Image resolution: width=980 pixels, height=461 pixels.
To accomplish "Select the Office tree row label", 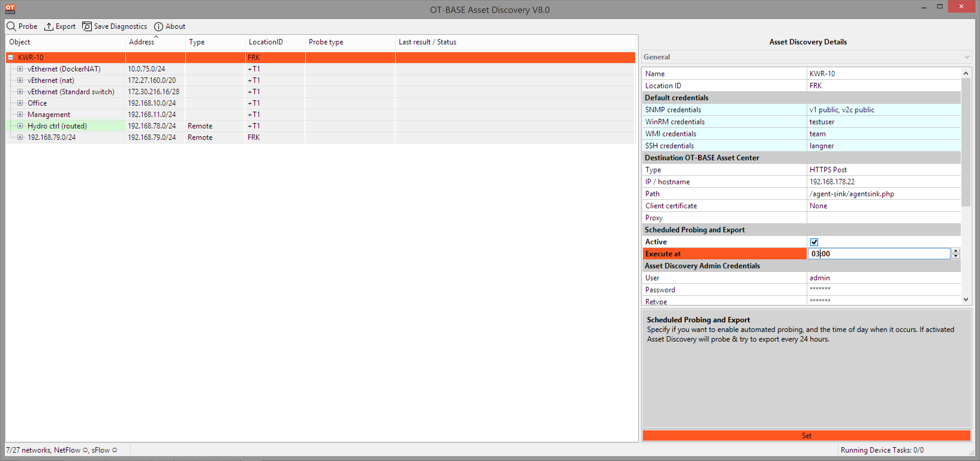I will pyautogui.click(x=37, y=103).
